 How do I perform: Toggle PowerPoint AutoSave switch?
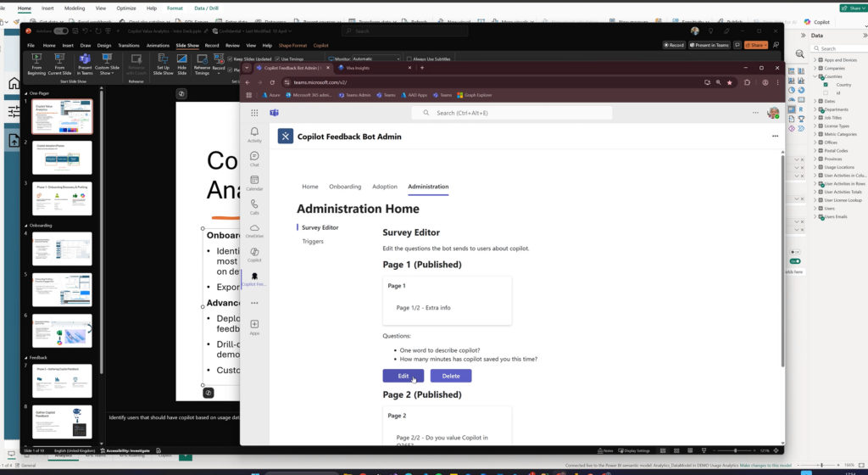[60, 31]
